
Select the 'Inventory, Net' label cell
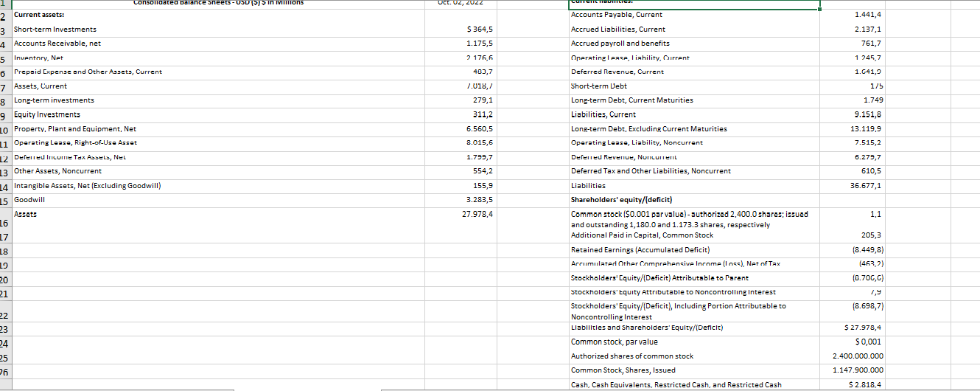(x=218, y=57)
